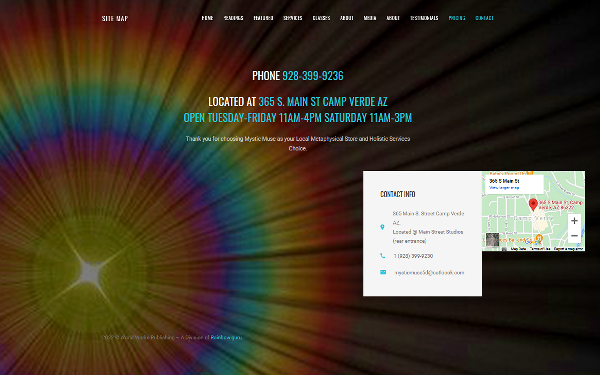Click Report a map error link

[x=569, y=249]
